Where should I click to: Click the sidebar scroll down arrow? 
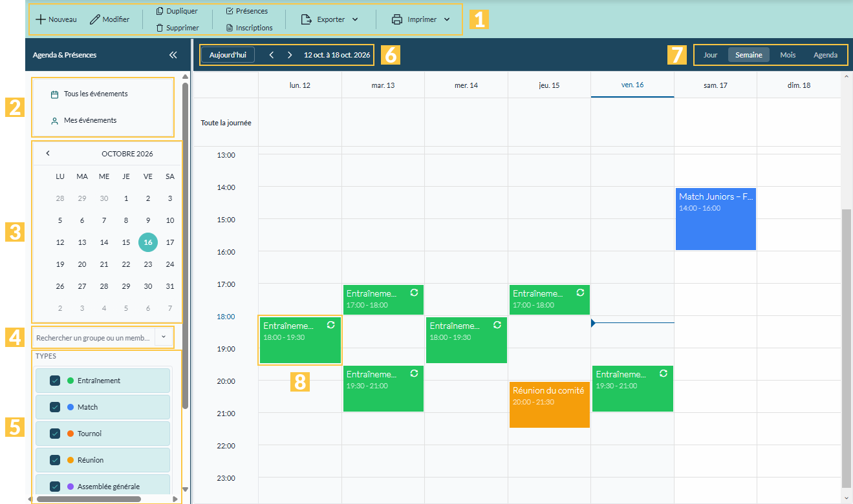tap(186, 489)
